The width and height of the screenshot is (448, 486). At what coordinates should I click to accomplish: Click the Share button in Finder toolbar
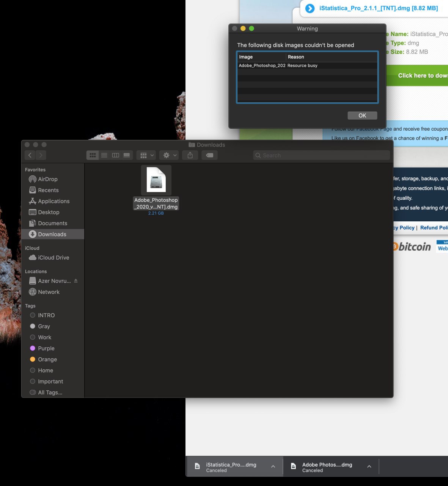(x=190, y=155)
